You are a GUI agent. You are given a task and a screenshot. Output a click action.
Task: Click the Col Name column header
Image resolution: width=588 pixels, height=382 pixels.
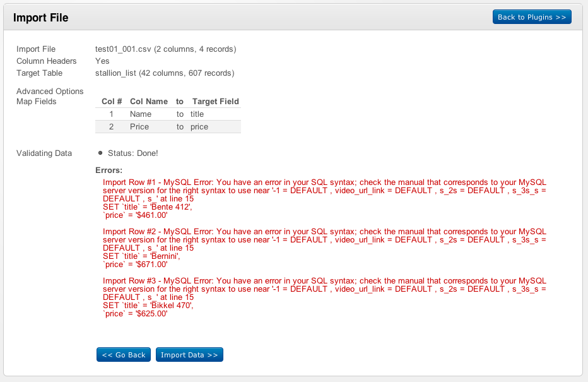tap(149, 102)
